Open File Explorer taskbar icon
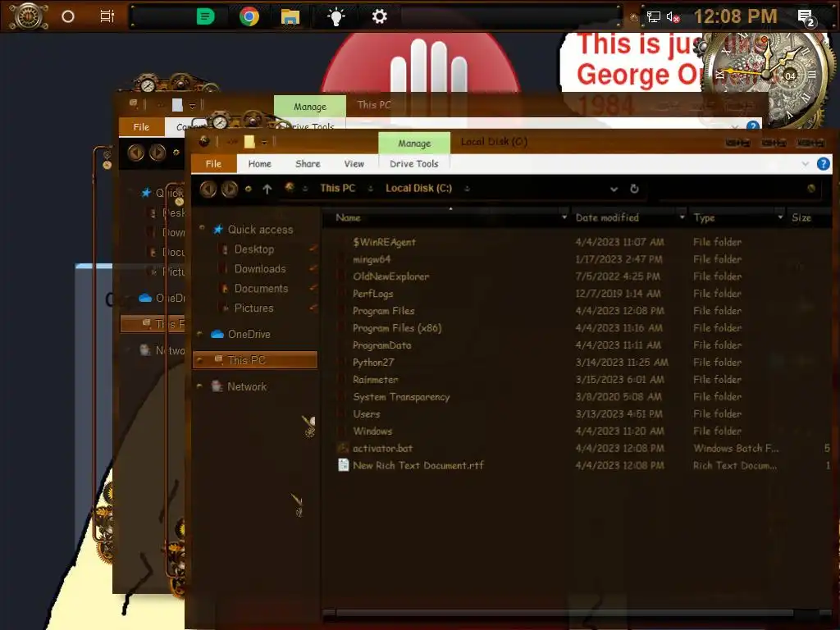 290,17
